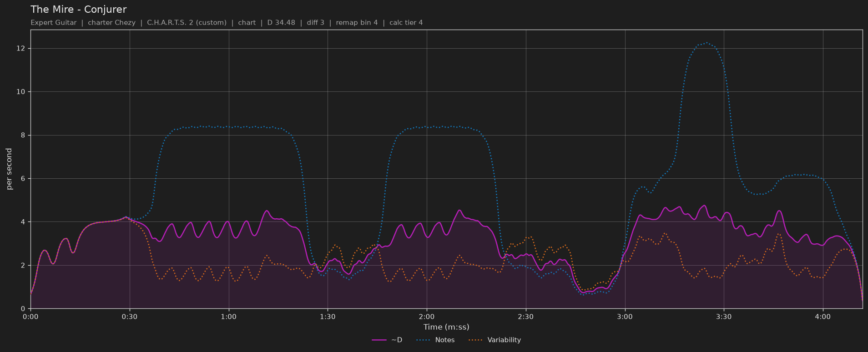The height and width of the screenshot is (352, 868).
Task: Click the chart title 'The Mire - Conjurer'
Action: click(79, 9)
